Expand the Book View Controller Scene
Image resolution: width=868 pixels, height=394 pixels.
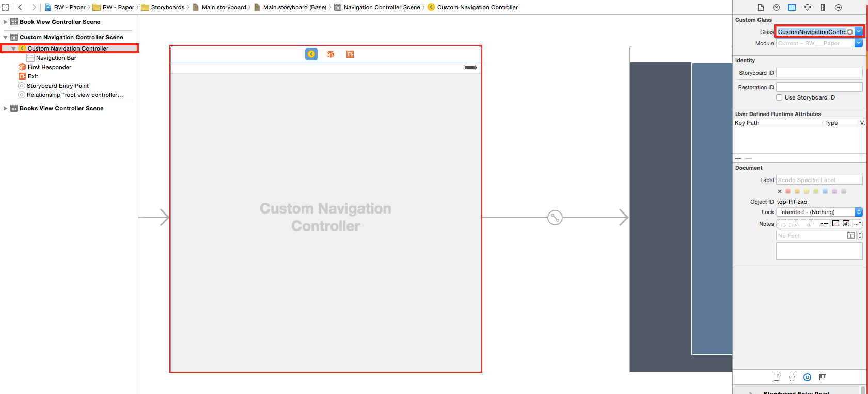pyautogui.click(x=5, y=22)
